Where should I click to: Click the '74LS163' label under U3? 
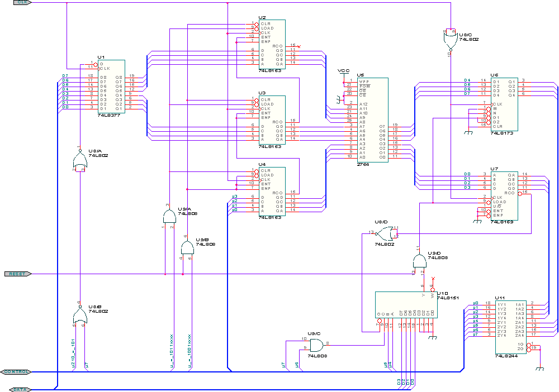pyautogui.click(x=270, y=146)
